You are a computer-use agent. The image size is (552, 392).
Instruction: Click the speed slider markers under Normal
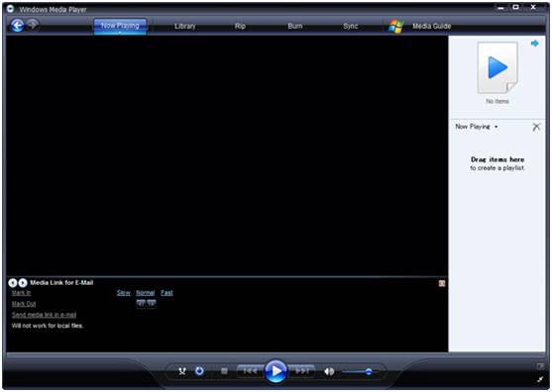(x=146, y=303)
